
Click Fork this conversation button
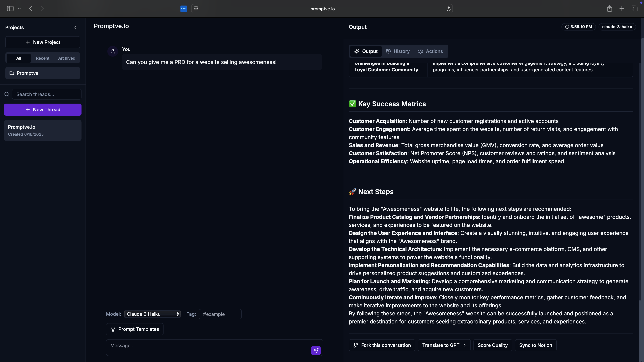[382, 345]
